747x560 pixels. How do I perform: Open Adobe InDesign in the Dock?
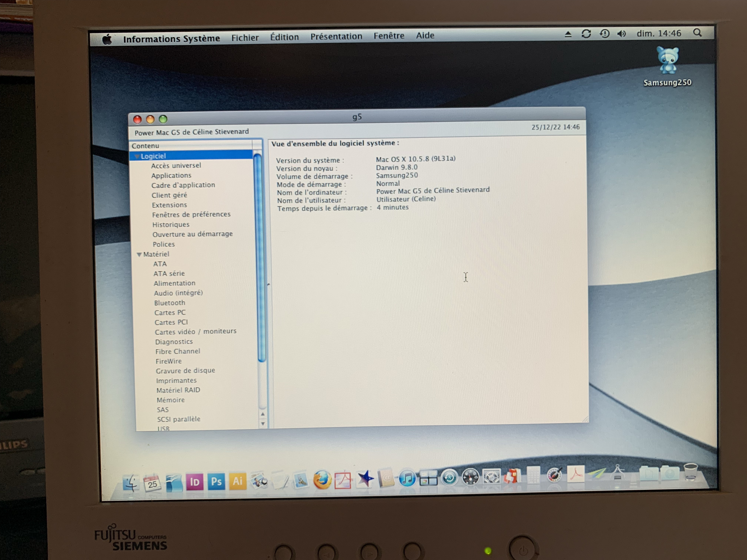pyautogui.click(x=195, y=482)
